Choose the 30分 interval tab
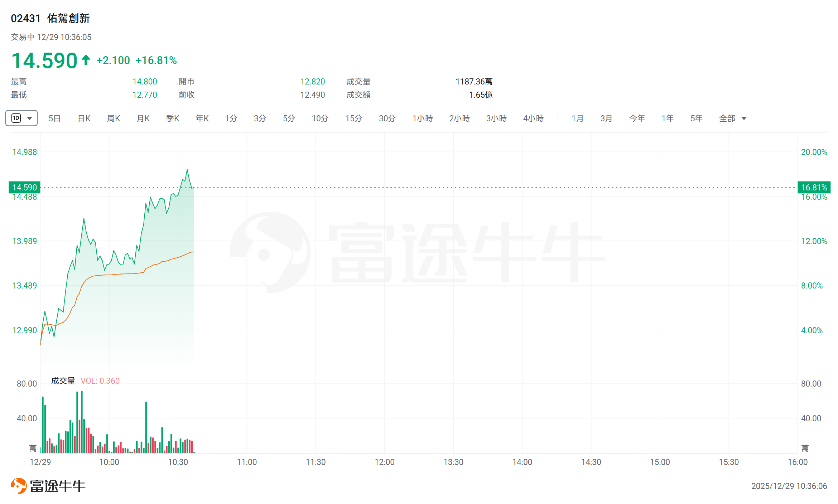This screenshot has width=838, height=504. pos(387,118)
